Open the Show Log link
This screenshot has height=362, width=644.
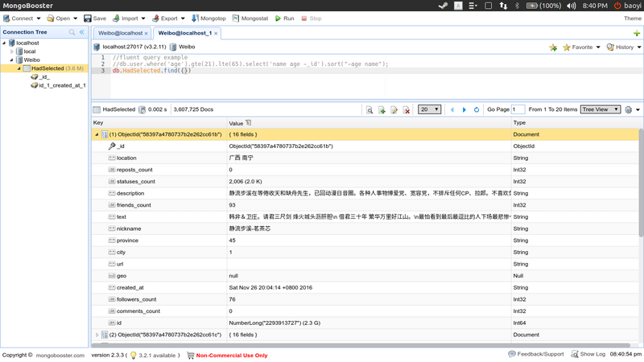[x=588, y=354]
